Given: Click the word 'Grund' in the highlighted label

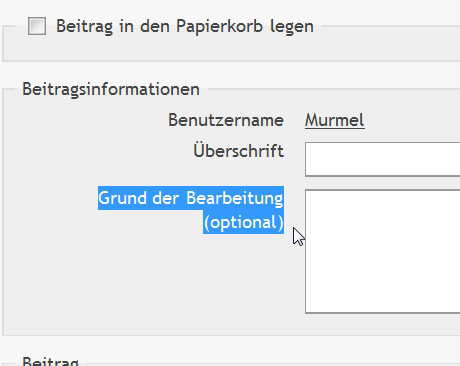Looking at the screenshot, I should click(x=123, y=198).
